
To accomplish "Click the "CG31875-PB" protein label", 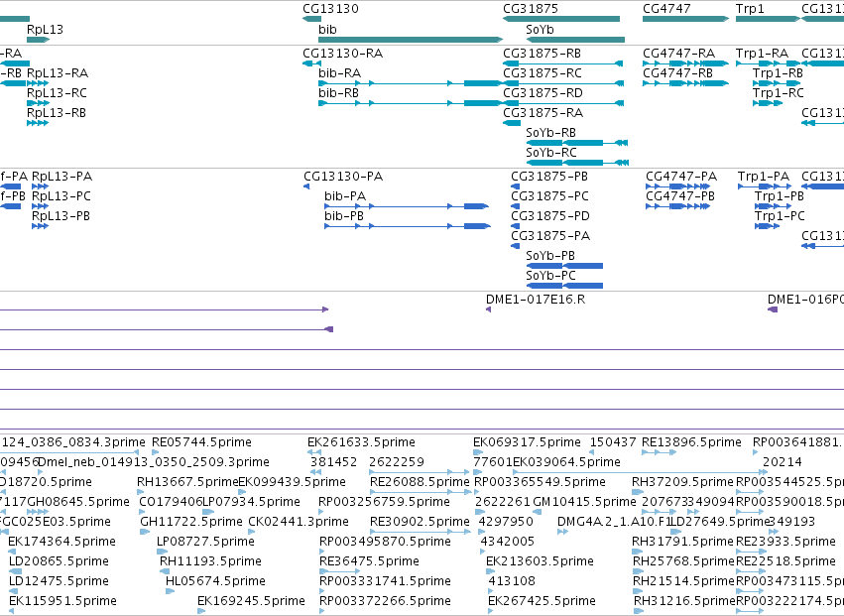I will [549, 177].
